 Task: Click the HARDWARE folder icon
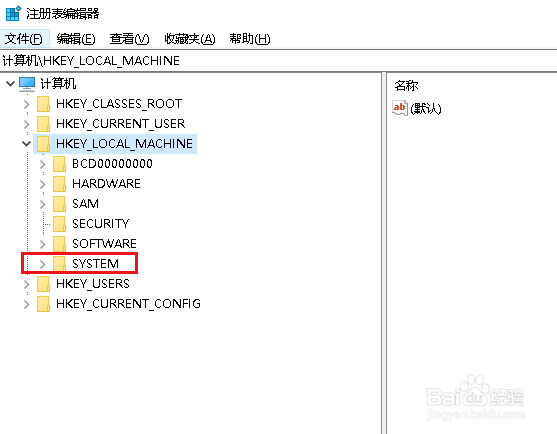59,184
